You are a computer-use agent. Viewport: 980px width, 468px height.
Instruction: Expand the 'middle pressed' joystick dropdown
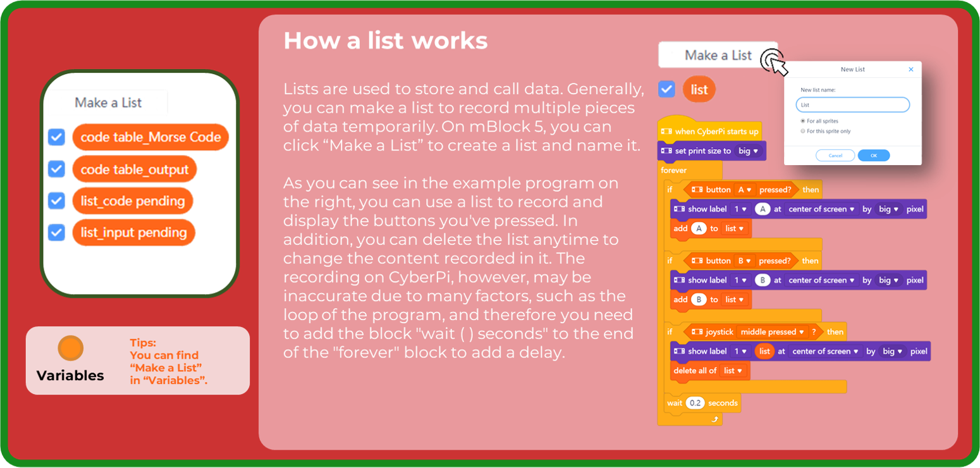coord(772,332)
